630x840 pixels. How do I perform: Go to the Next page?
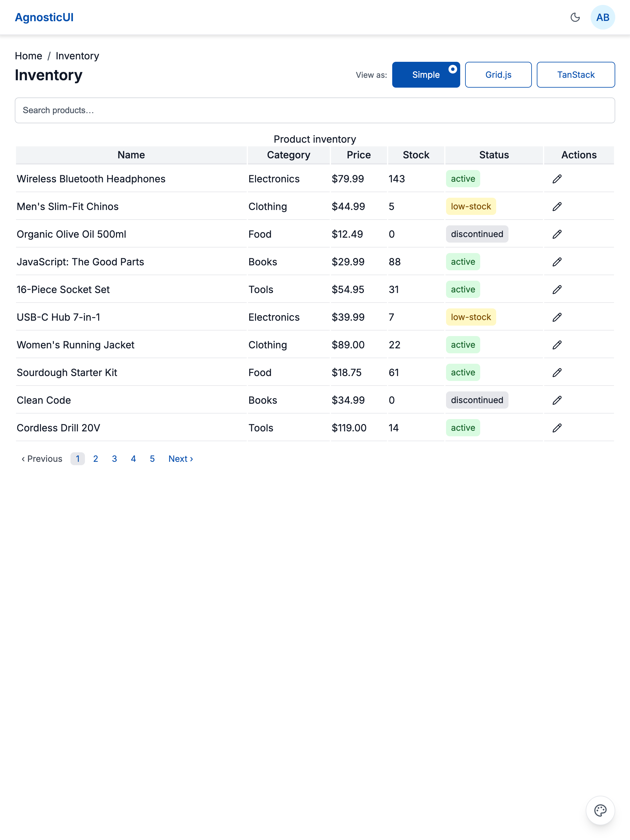click(x=181, y=459)
